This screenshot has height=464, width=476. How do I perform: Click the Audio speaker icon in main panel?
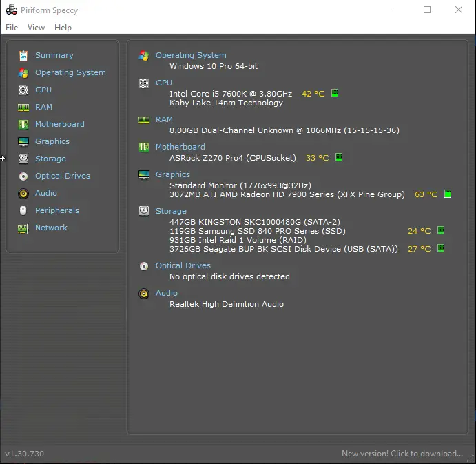coord(144,294)
